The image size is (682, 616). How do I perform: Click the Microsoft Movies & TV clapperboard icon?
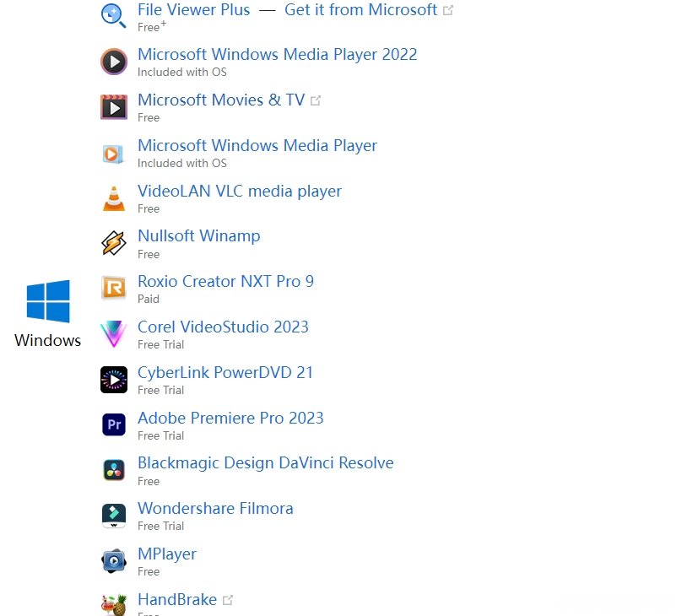click(x=114, y=107)
